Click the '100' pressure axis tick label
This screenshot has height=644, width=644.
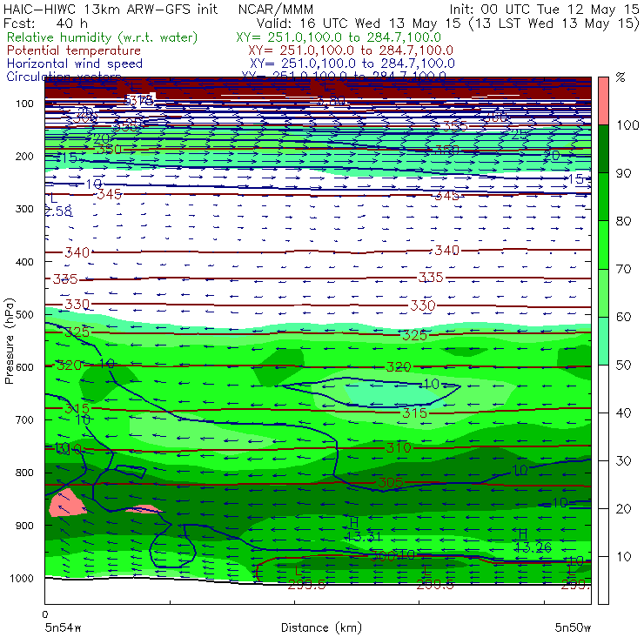point(24,104)
